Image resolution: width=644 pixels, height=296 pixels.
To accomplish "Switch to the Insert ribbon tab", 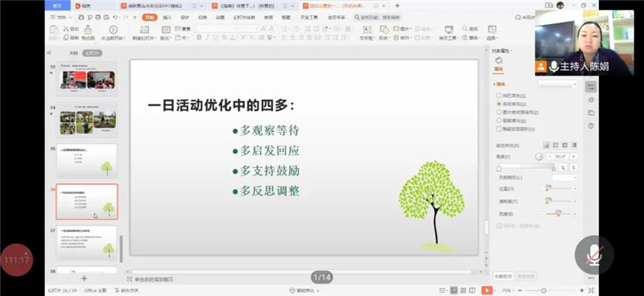I will point(167,17).
